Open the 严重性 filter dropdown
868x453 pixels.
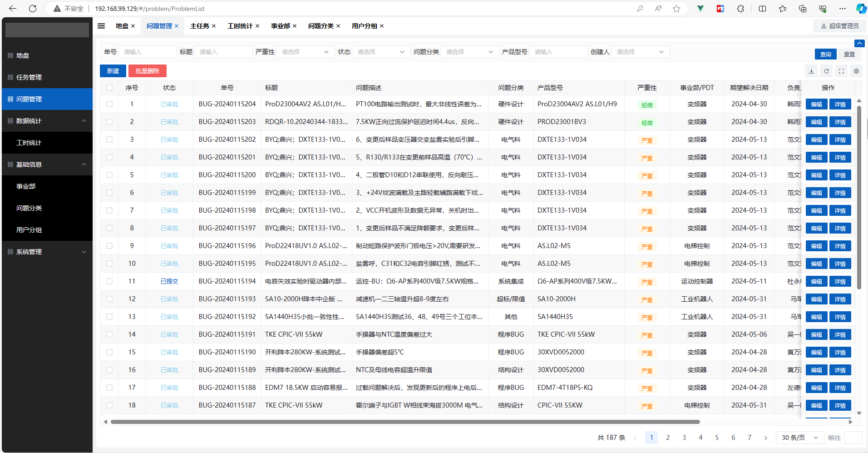point(306,52)
